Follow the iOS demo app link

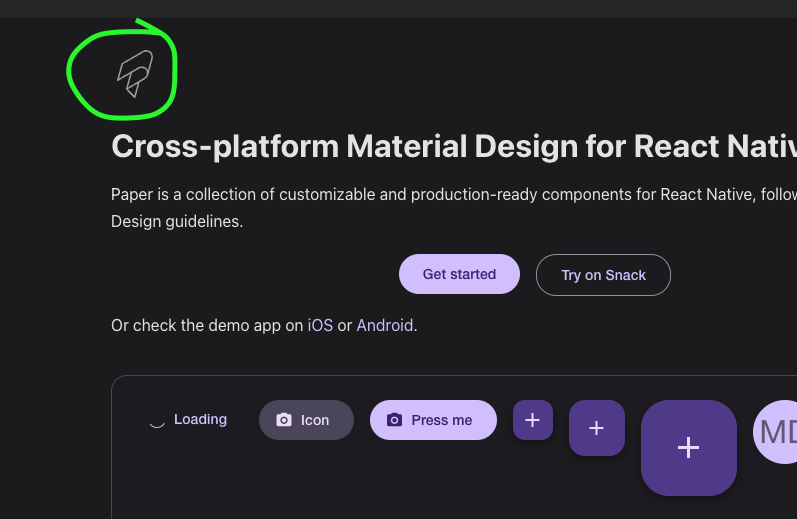coord(320,325)
